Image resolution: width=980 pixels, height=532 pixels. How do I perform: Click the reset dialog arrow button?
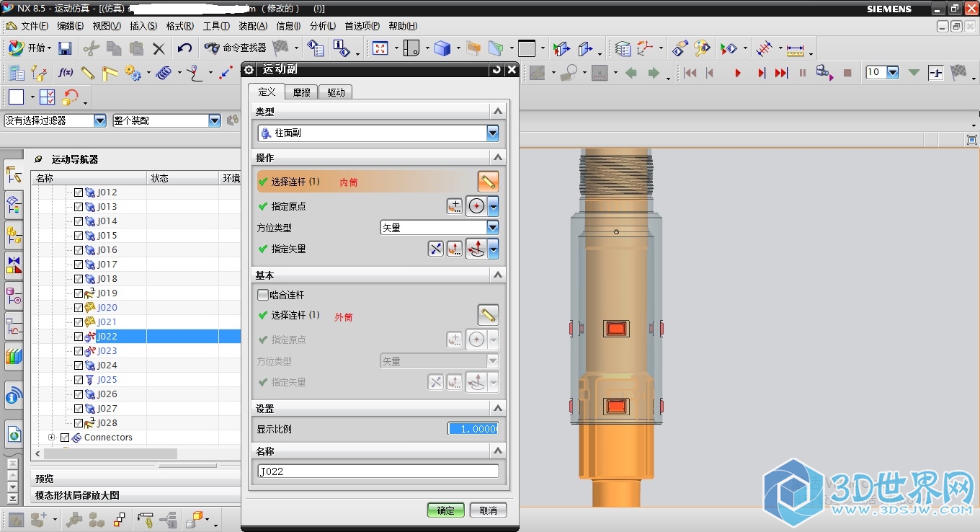[496, 69]
